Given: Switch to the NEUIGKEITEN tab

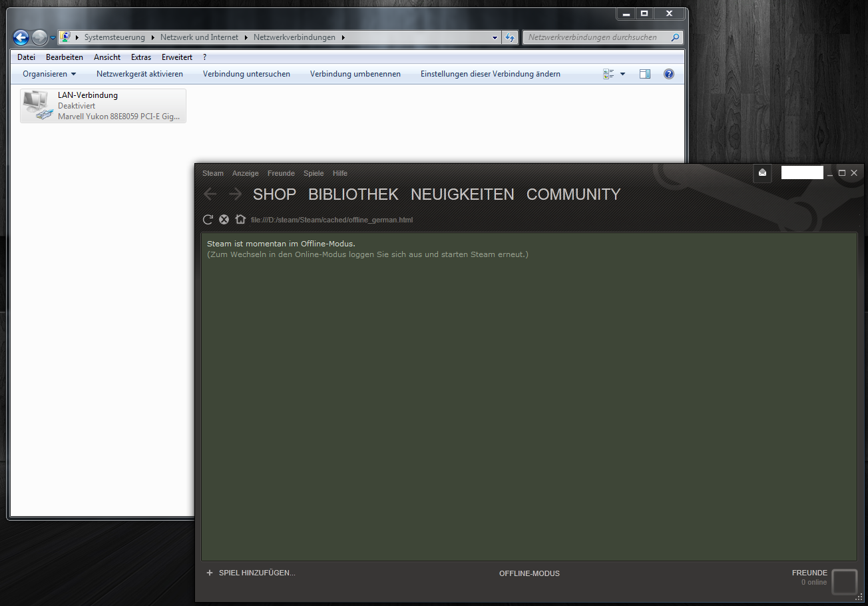Looking at the screenshot, I should pos(463,194).
